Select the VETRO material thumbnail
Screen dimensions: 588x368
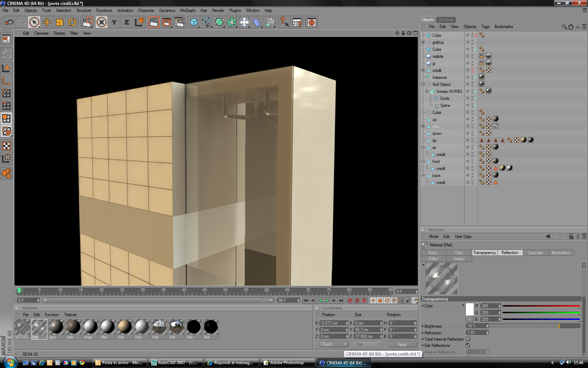click(22, 329)
